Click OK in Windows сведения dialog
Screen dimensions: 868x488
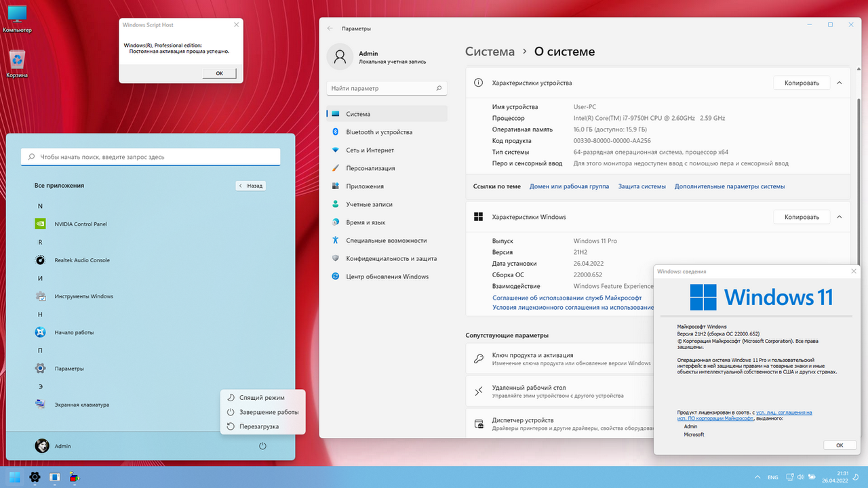tap(840, 445)
